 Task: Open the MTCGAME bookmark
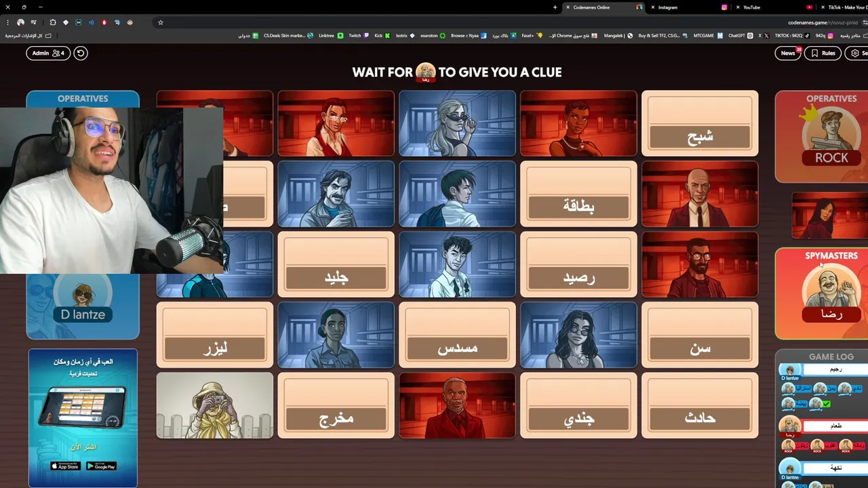(x=708, y=35)
